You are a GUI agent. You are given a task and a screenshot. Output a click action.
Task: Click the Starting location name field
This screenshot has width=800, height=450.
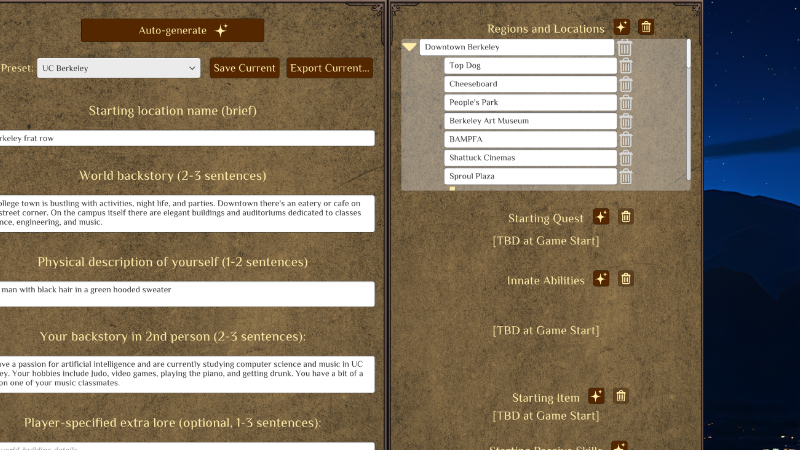187,138
